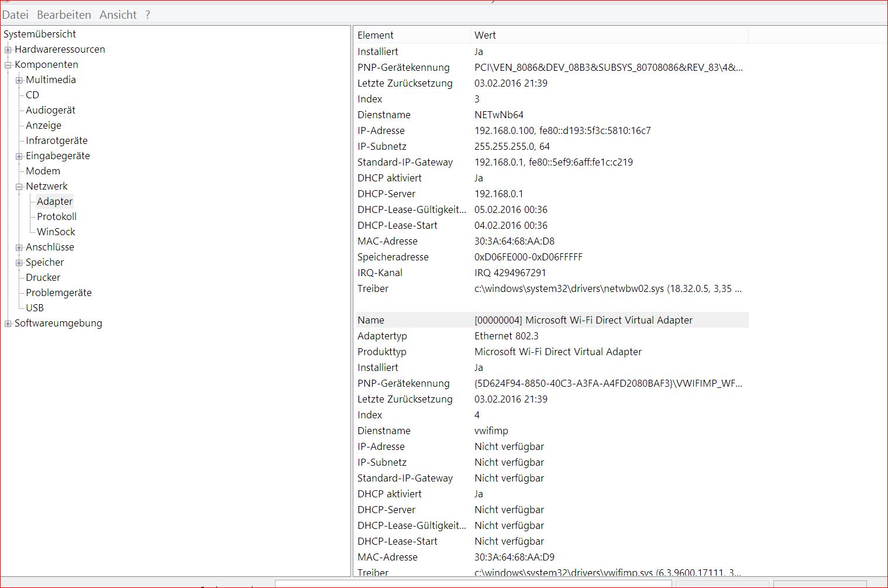The image size is (888, 588).
Task: Click the Wert column header
Action: click(x=486, y=35)
